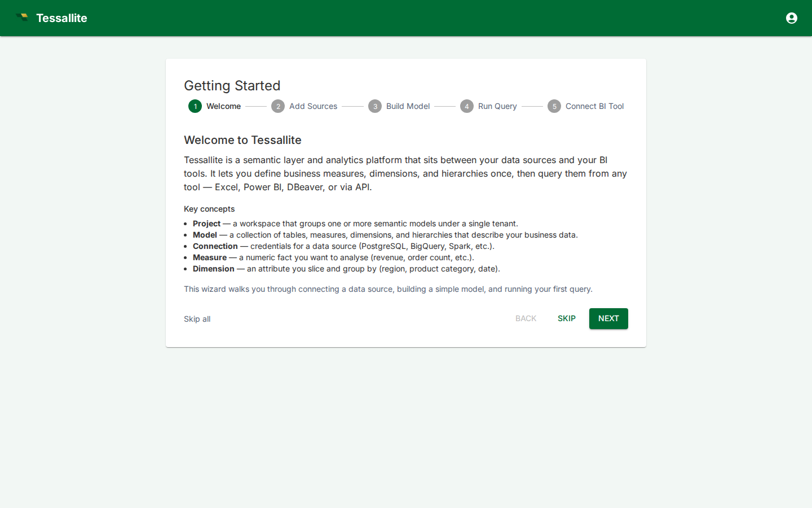Select the step 3 numbered circle
The image size is (812, 508).
(375, 106)
